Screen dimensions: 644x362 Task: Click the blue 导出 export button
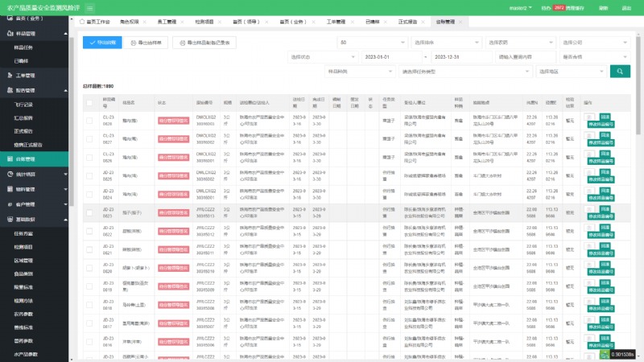click(x=102, y=43)
